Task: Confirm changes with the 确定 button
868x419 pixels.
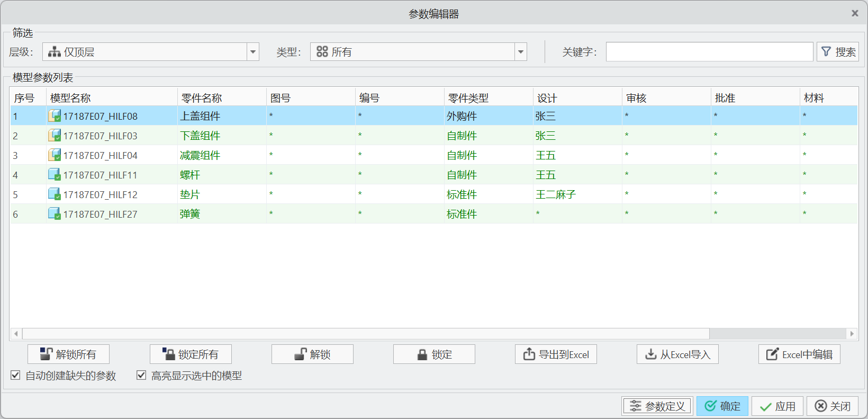Action: [x=722, y=406]
